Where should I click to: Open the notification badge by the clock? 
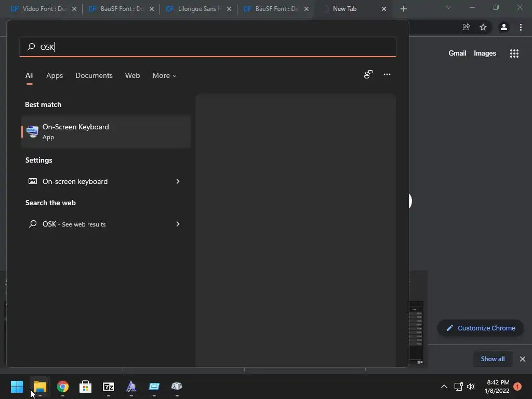coord(517,387)
